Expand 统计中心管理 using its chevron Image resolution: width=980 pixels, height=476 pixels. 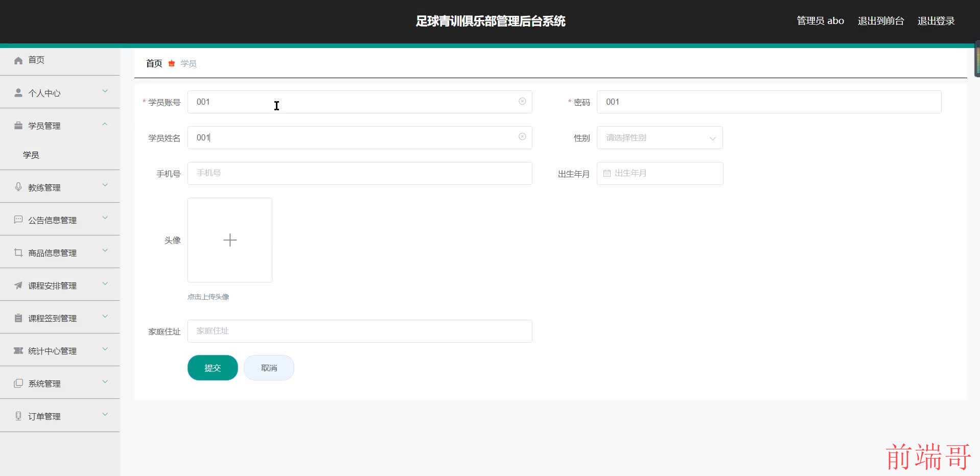point(105,349)
